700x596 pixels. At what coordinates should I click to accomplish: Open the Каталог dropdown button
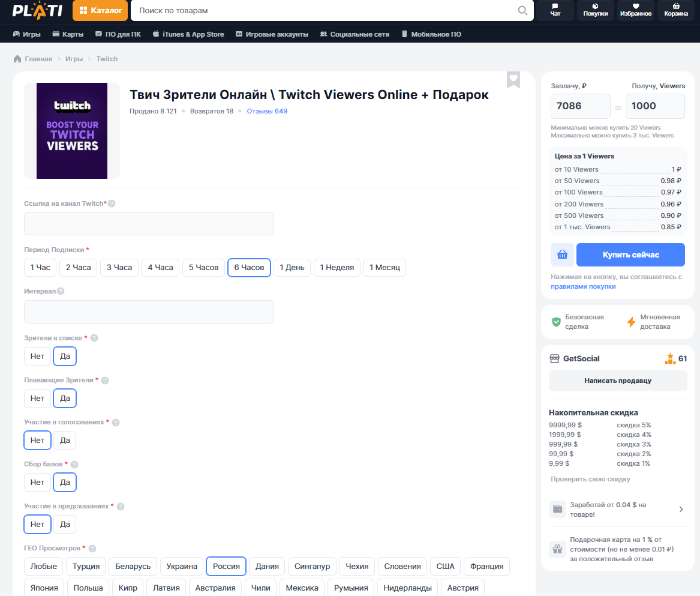pos(100,10)
